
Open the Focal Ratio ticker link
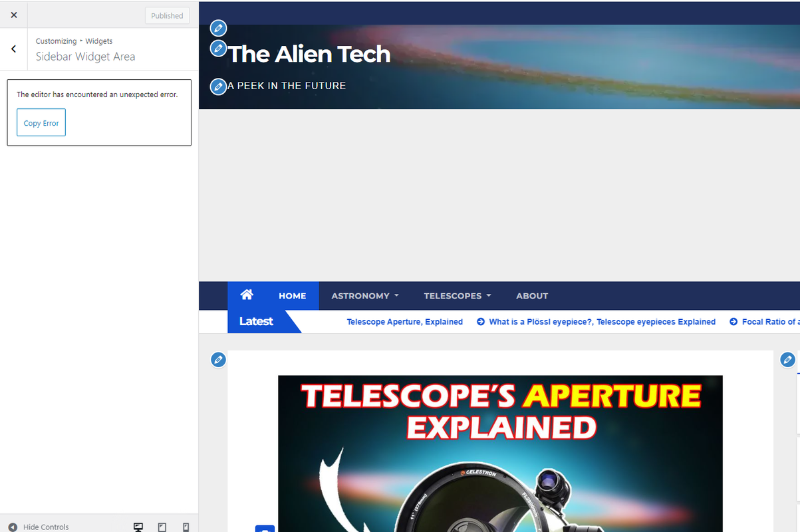tap(771, 322)
